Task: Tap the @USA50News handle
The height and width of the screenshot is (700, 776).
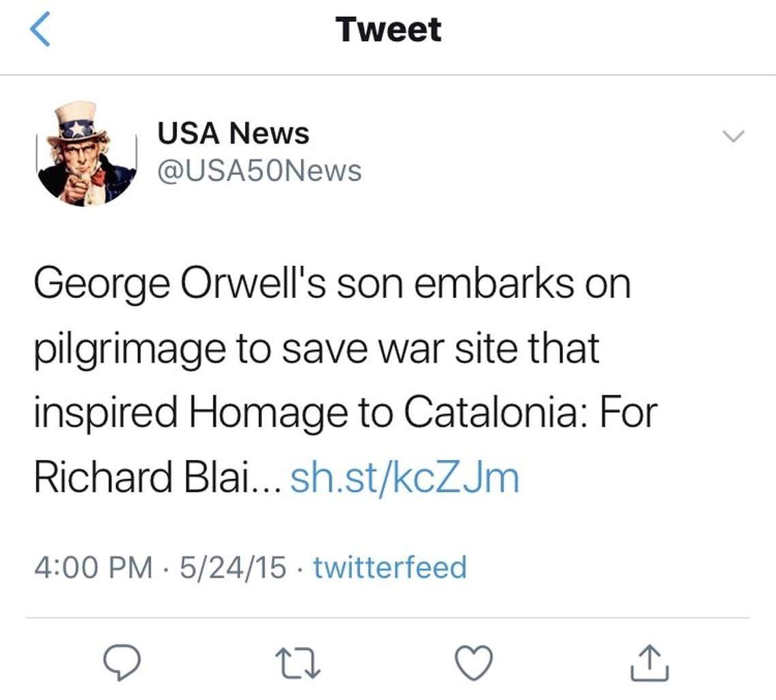Action: coord(259,171)
